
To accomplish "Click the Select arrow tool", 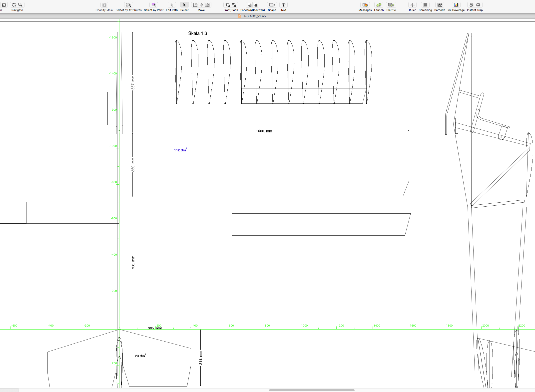I will (184, 5).
